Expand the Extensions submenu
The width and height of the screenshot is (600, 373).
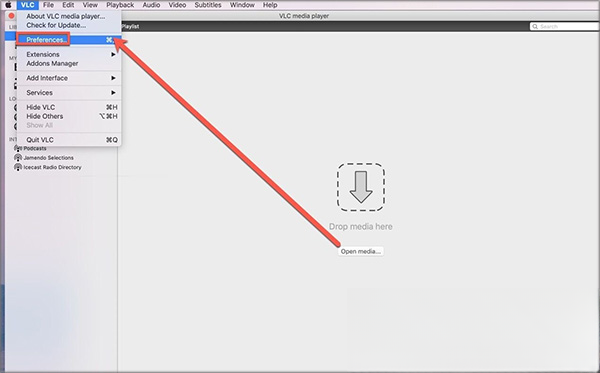[69, 54]
